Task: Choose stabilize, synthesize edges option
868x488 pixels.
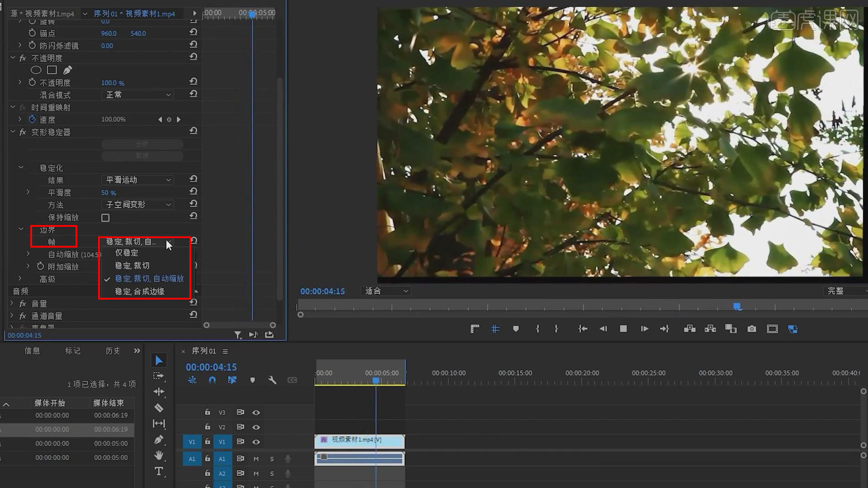Action: 140,291
